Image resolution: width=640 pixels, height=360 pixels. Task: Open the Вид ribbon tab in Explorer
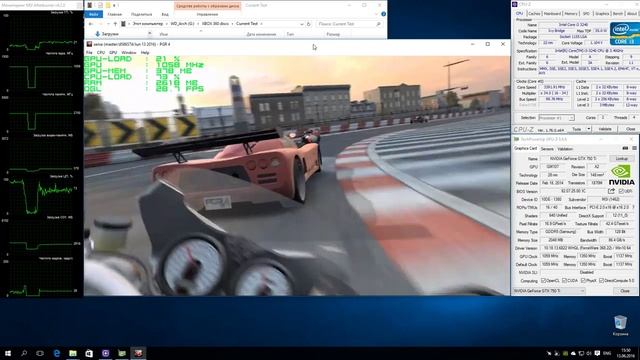(165, 14)
